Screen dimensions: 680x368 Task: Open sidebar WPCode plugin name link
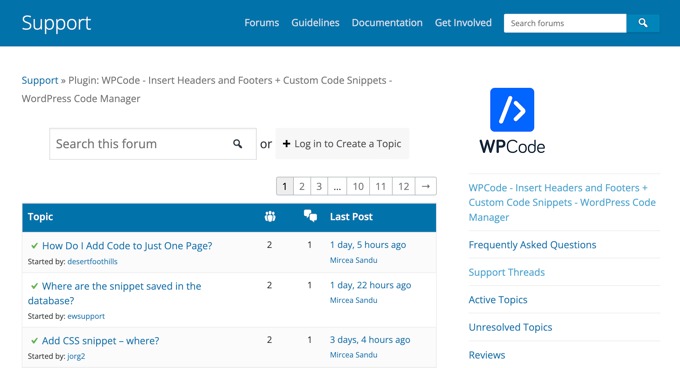[x=562, y=202]
